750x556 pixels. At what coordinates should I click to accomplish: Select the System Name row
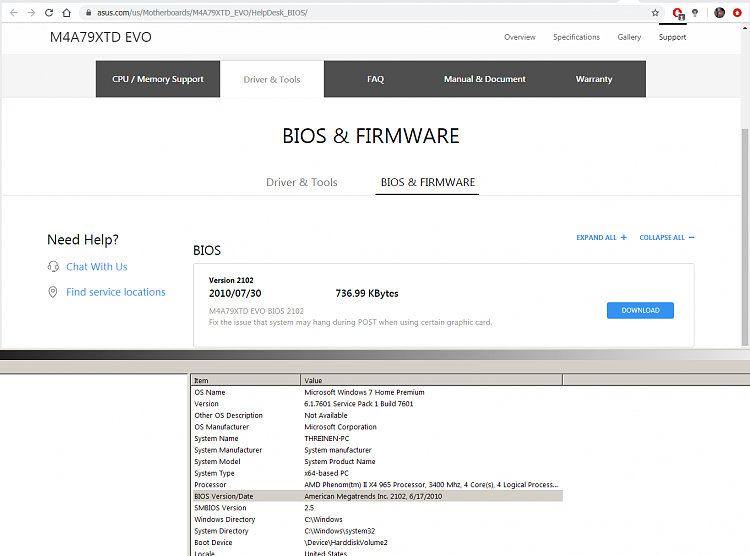[377, 438]
